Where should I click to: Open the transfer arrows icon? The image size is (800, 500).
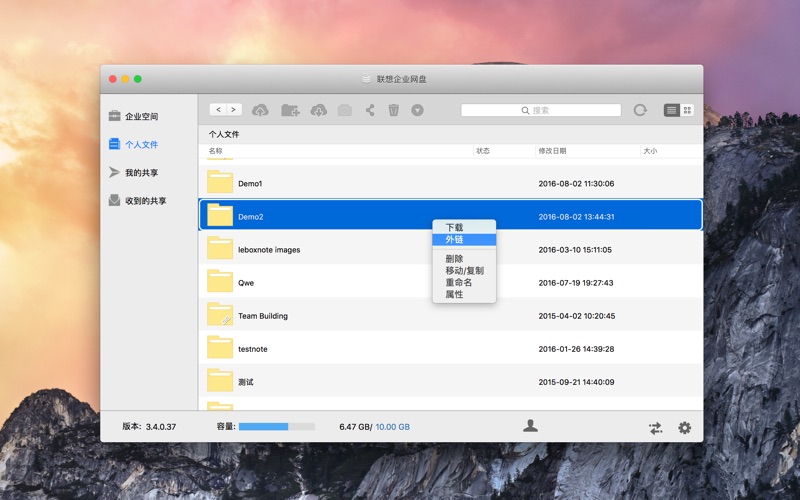click(x=656, y=428)
